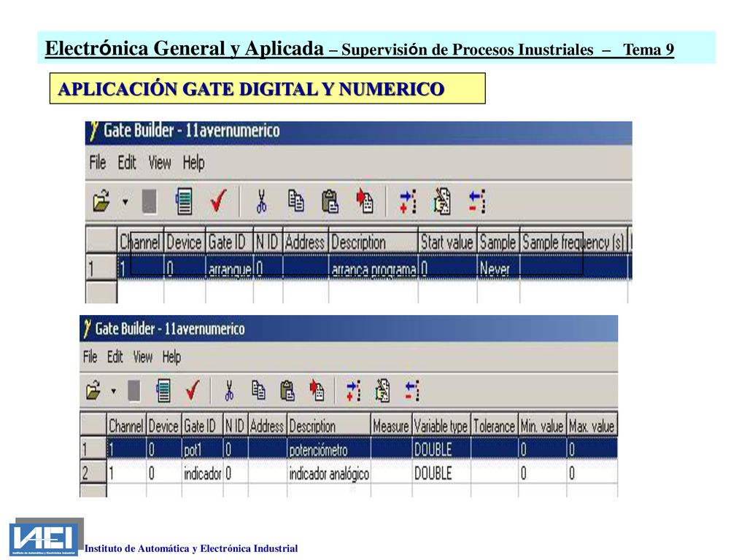Select cell 'pot1' in lower table
747x560 pixels.
[x=202, y=449]
